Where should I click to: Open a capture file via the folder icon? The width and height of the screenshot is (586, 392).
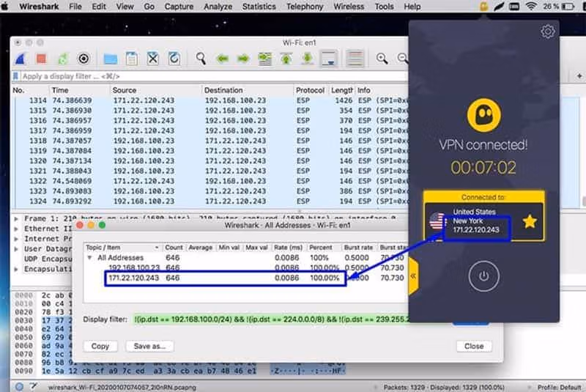pyautogui.click(x=110, y=59)
